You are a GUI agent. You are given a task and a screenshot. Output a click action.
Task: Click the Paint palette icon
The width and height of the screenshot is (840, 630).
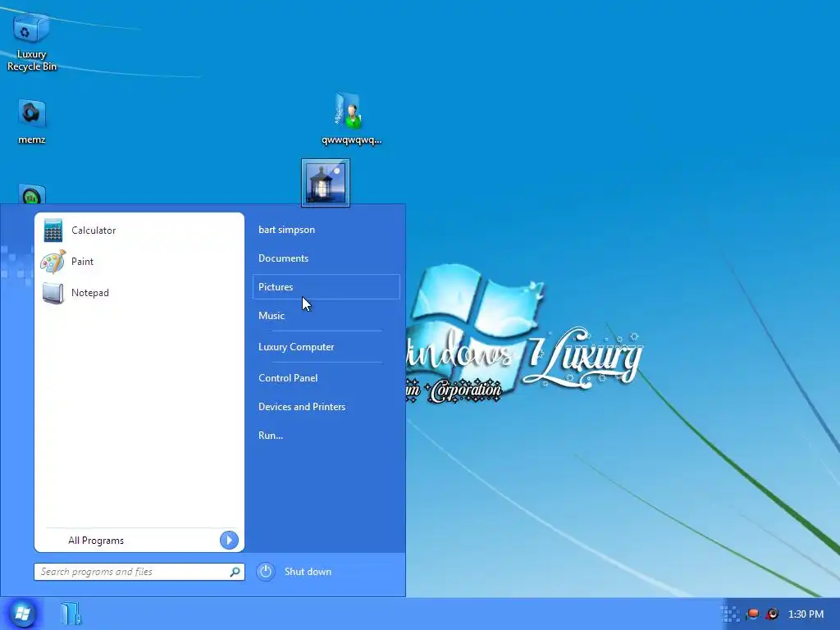pos(53,262)
